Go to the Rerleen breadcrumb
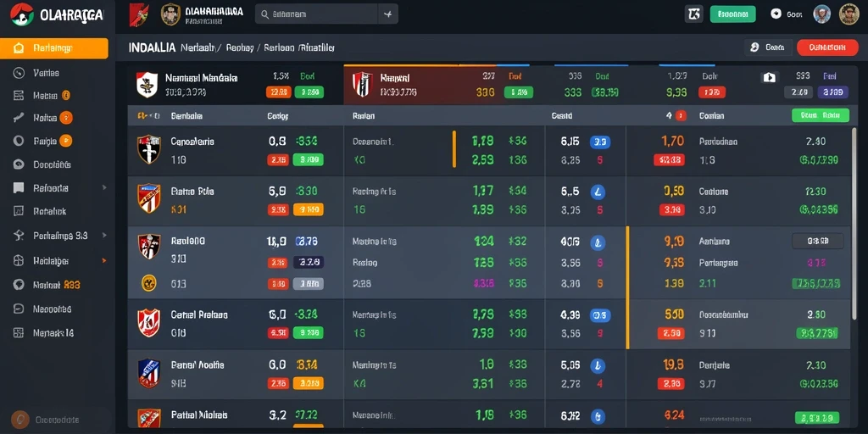This screenshot has height=434, width=868. [x=278, y=48]
